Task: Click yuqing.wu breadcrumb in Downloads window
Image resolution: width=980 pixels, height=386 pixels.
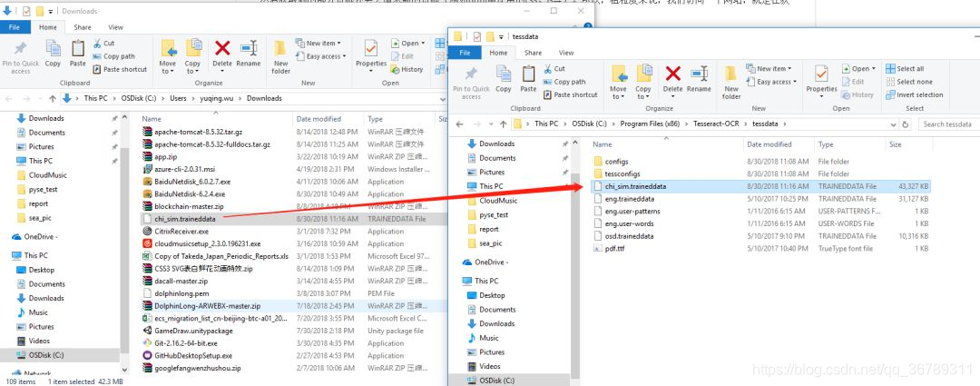Action: tap(216, 98)
